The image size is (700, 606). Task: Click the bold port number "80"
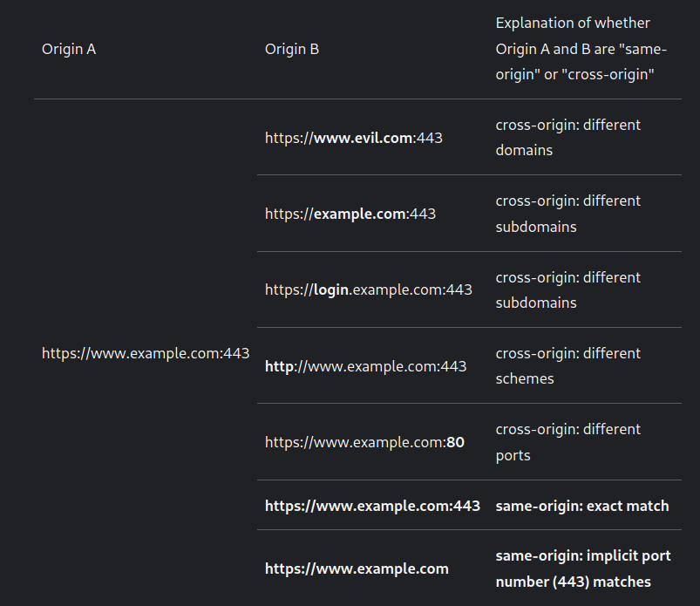(455, 442)
